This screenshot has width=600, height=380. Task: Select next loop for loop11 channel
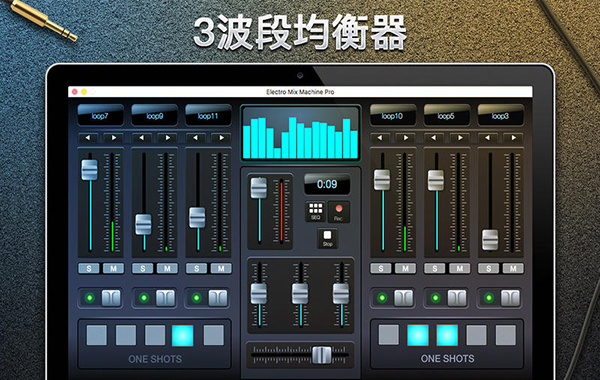pyautogui.click(x=222, y=138)
